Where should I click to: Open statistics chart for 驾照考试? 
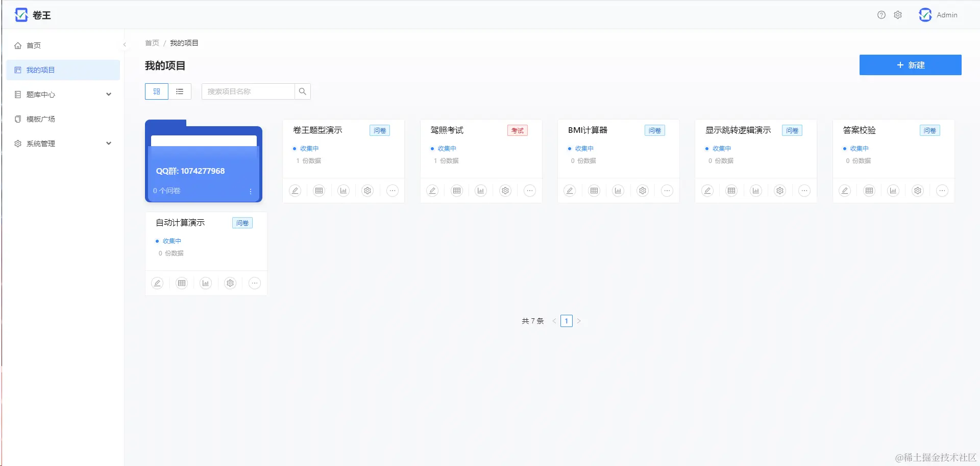tap(481, 191)
